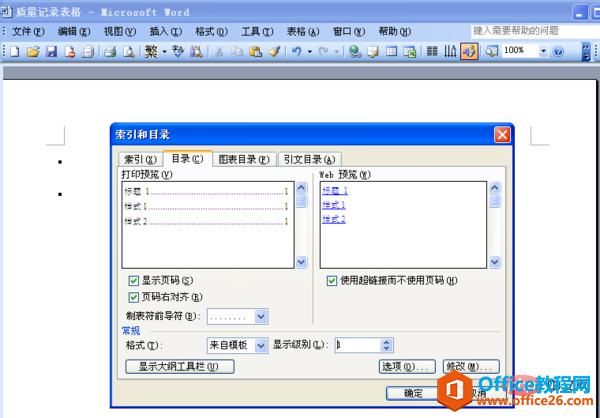Toggle 页码右对齐 checkbox

coord(134,297)
